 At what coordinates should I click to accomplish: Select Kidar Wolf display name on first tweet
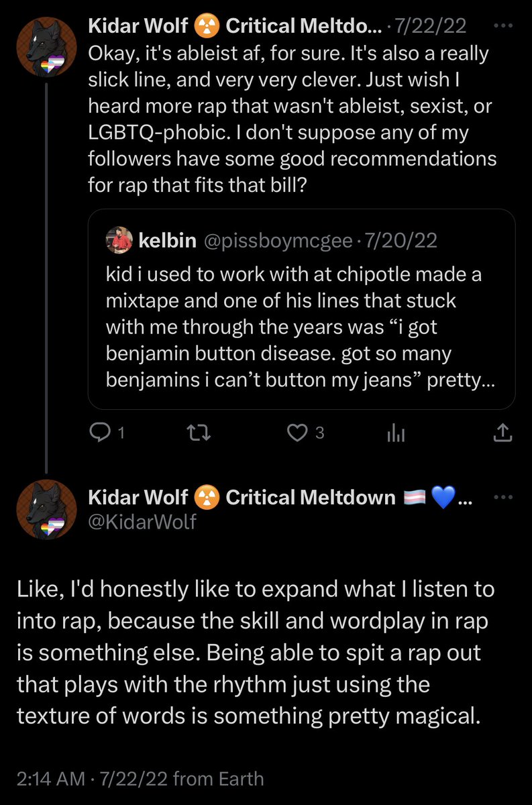pyautogui.click(x=139, y=26)
